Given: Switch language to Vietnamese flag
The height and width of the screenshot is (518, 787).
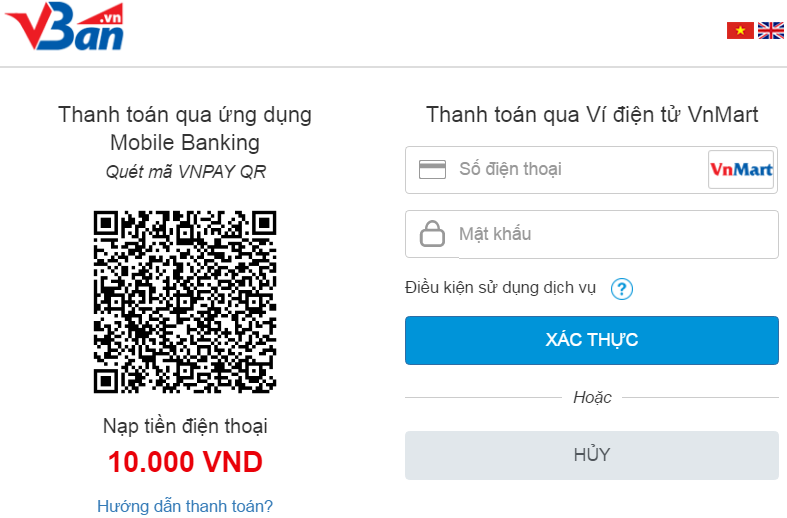Looking at the screenshot, I should coord(740,31).
